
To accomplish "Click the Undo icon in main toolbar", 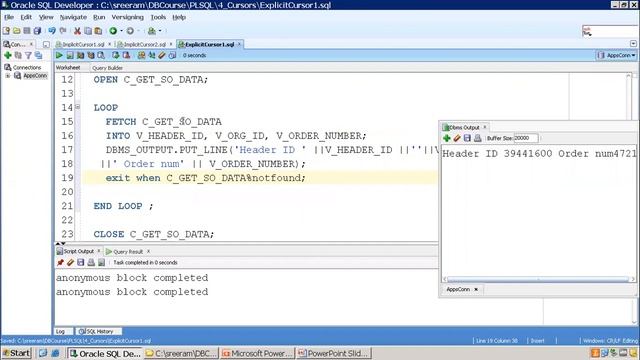I will pos(52,31).
